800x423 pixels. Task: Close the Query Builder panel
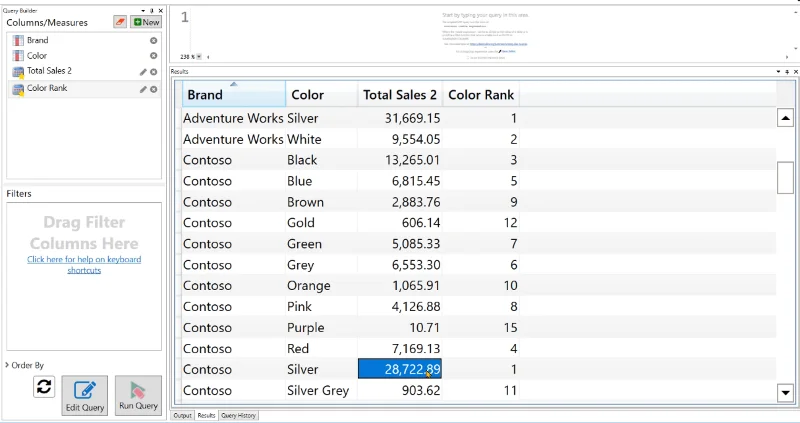(160, 10)
